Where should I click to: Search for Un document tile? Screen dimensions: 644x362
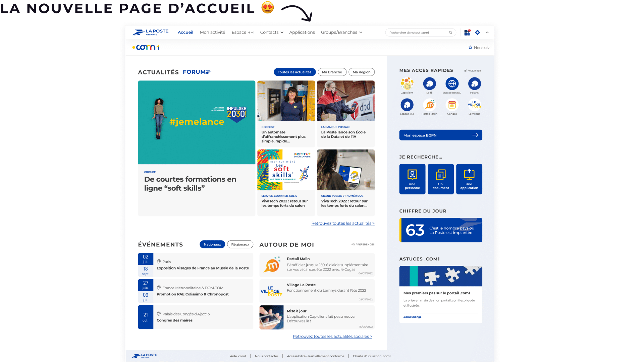pos(441,179)
